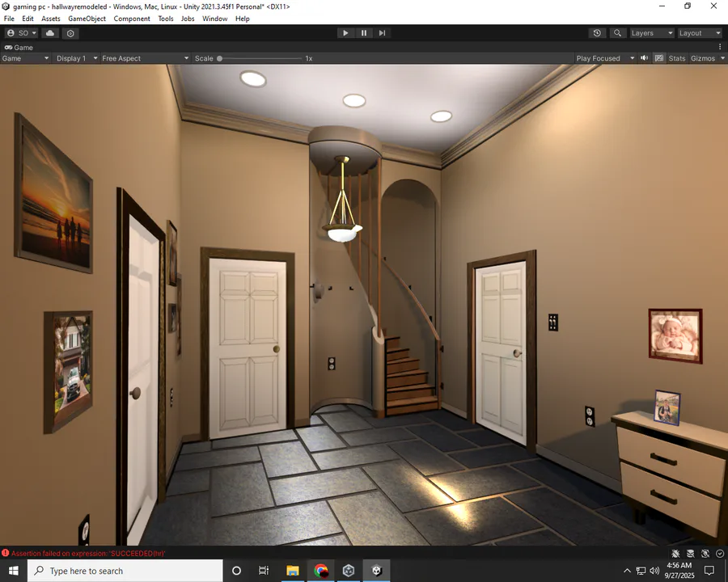
Task: Expand the Layout dropdown
Action: (x=699, y=33)
